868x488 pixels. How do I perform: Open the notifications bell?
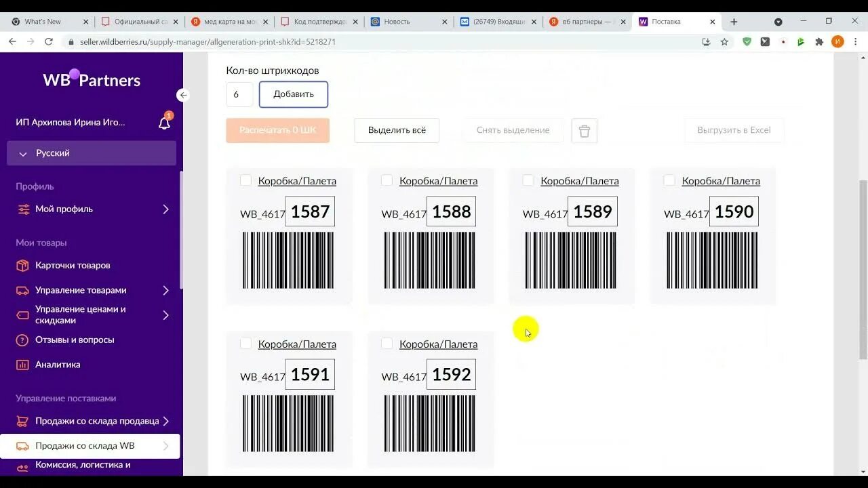[164, 123]
